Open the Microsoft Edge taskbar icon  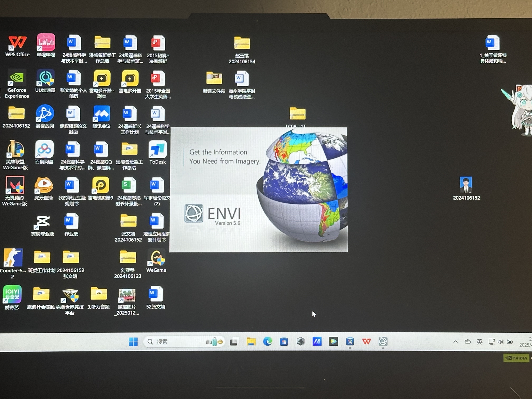[x=267, y=341]
